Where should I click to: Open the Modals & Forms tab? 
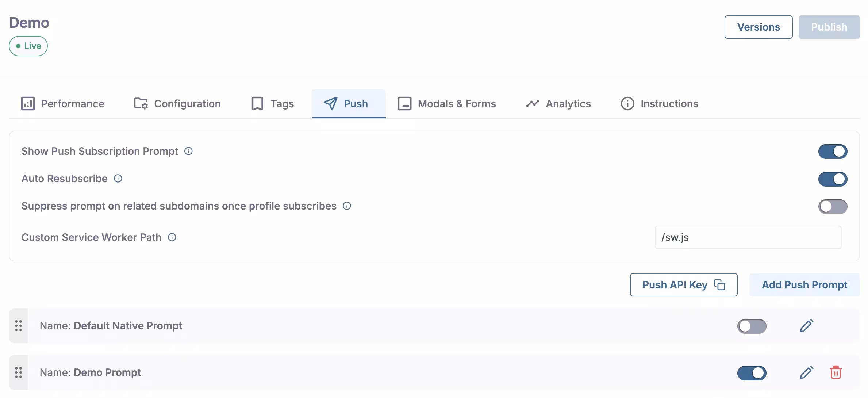tap(447, 104)
